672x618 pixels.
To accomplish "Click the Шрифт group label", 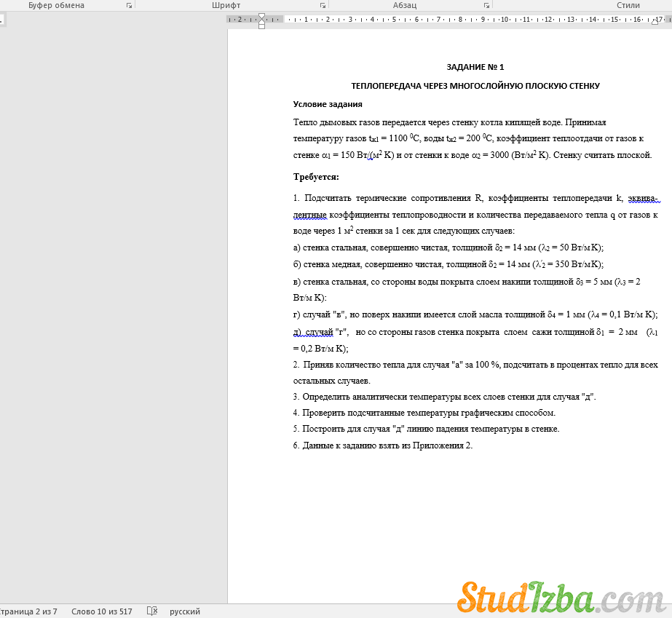I will tap(226, 5).
